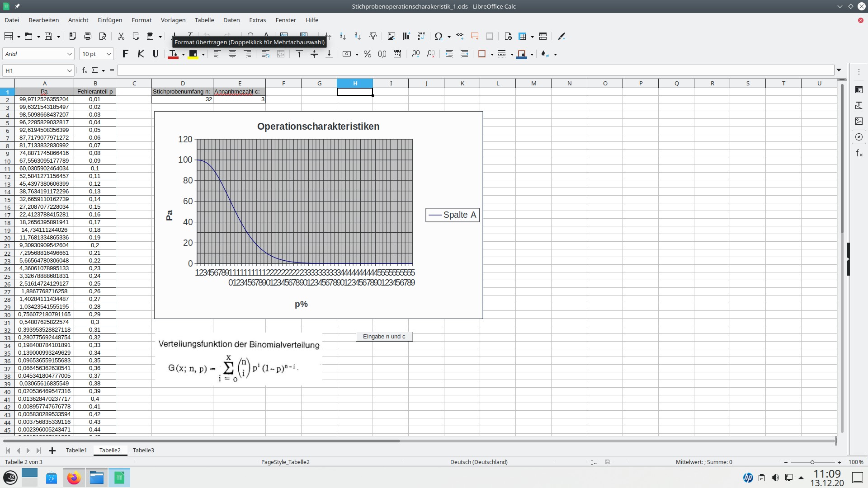This screenshot has height=488, width=868.
Task: Switch to the Tabelle1 sheet tab
Action: 76,450
